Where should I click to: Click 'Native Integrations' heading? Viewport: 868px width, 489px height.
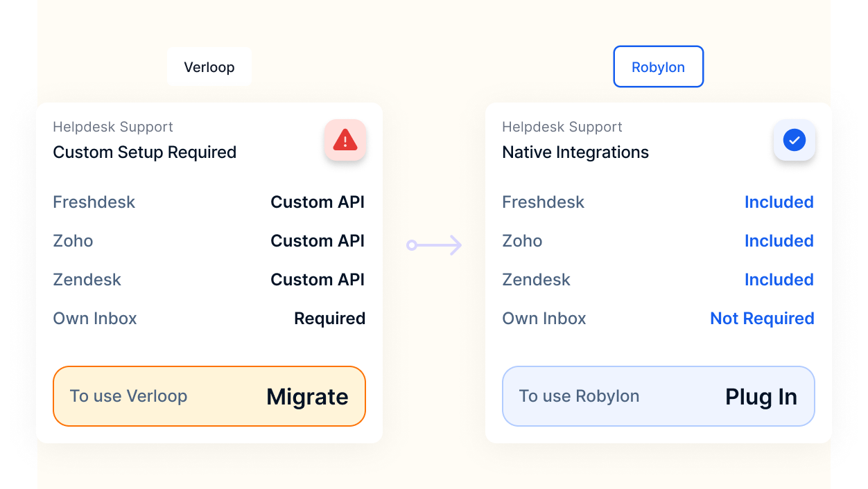click(575, 152)
